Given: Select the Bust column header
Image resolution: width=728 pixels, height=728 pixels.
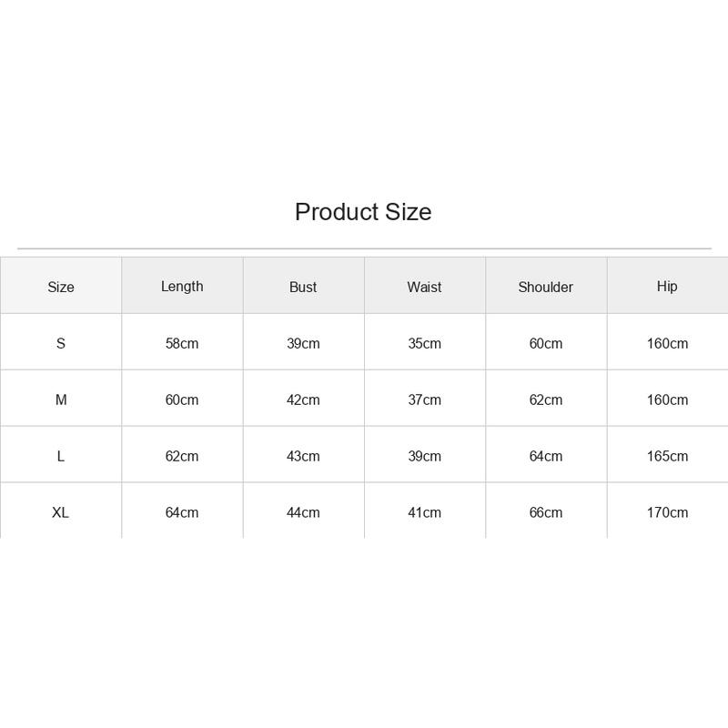Looking at the screenshot, I should click(303, 287).
